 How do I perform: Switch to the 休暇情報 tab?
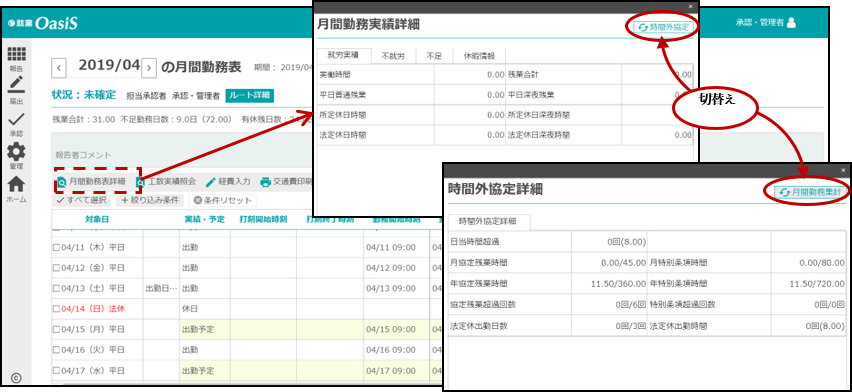pos(479,55)
